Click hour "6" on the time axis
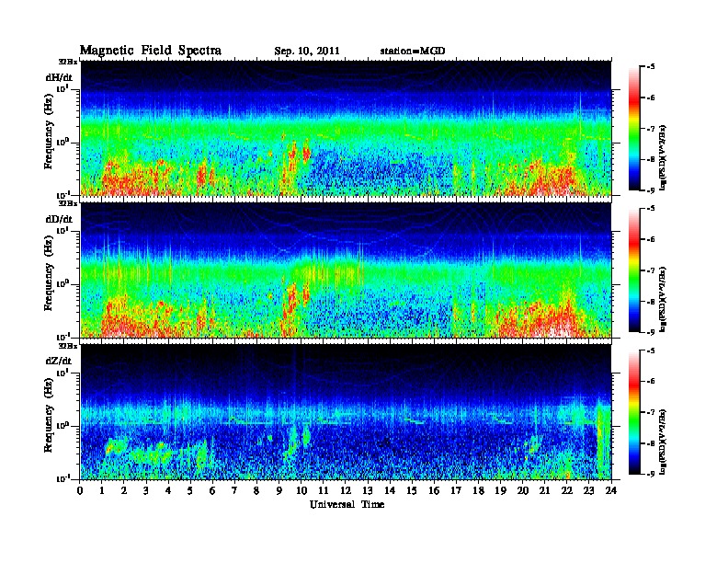 coord(212,490)
